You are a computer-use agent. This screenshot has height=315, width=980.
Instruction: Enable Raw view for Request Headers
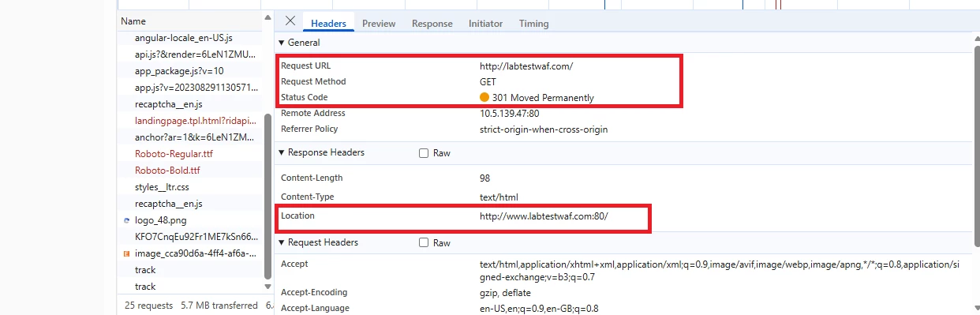coord(424,243)
